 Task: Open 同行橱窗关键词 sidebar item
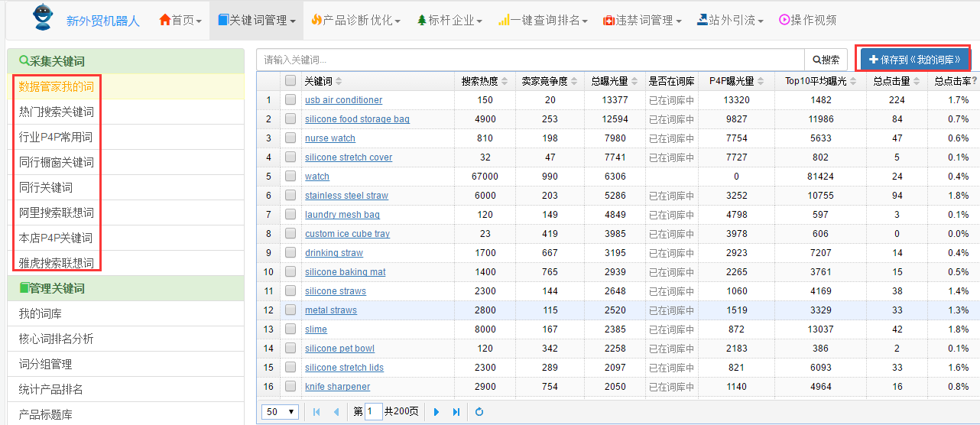(x=126, y=163)
